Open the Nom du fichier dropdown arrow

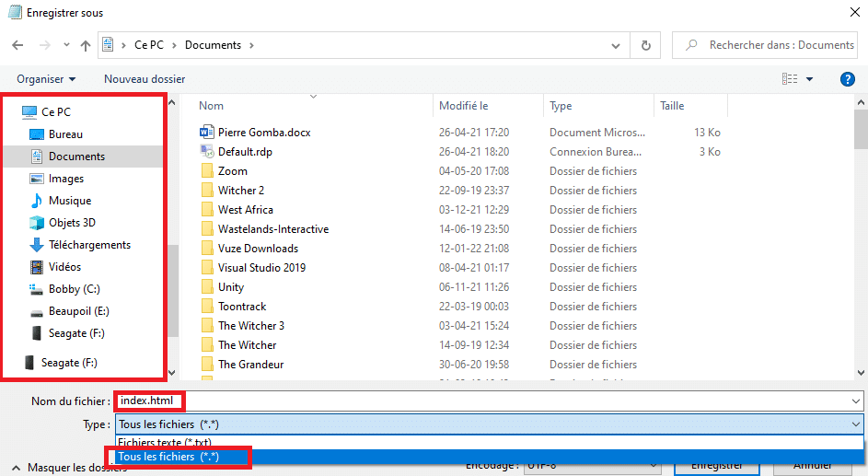coord(857,401)
